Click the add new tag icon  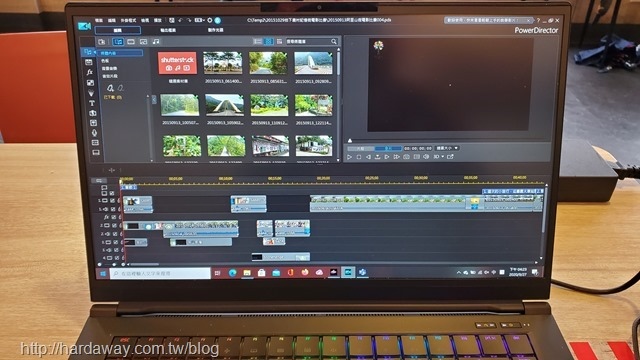tap(110, 88)
